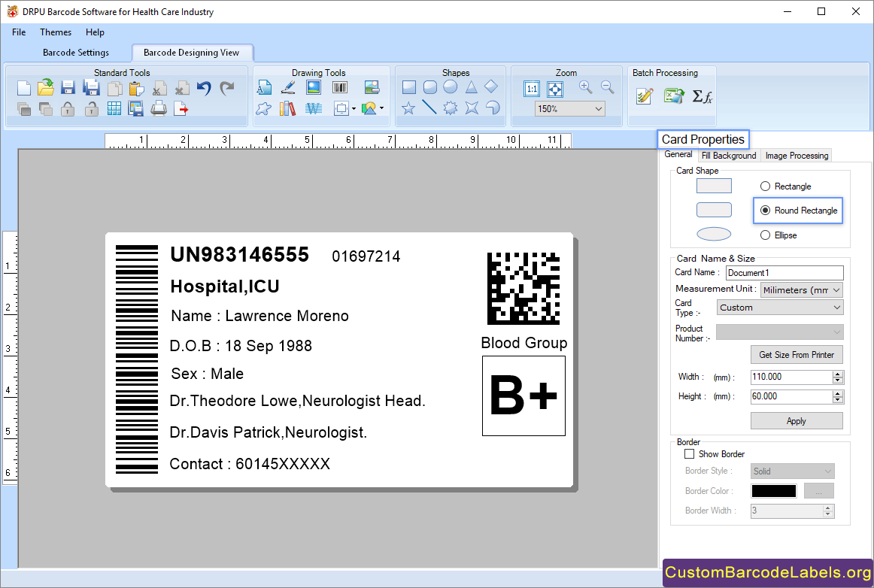The image size is (874, 588).
Task: Switch to the Barcode Designing View tab
Action: point(191,53)
